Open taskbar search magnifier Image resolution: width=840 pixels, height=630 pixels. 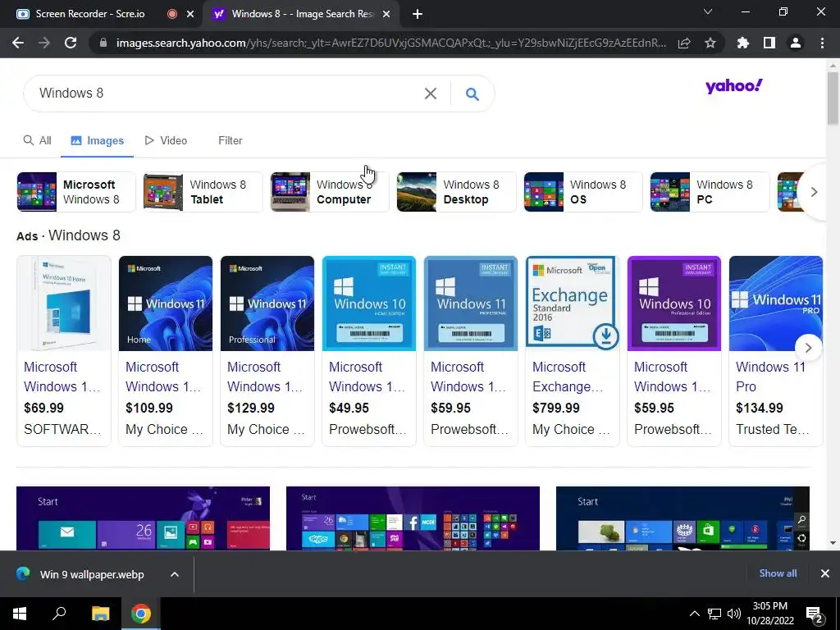click(x=59, y=614)
